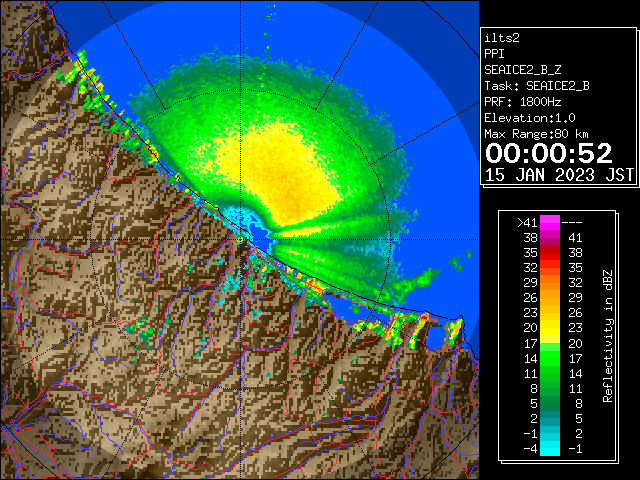This screenshot has width=640, height=480.
Task: Click the "Reflectivity in dBZ" axis label
Action: [x=608, y=336]
